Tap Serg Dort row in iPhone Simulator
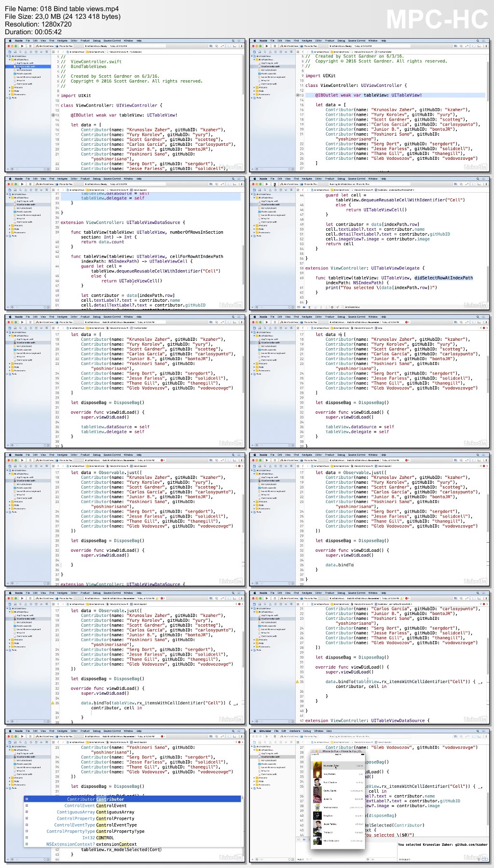The height and width of the screenshot is (868, 494). click(338, 816)
